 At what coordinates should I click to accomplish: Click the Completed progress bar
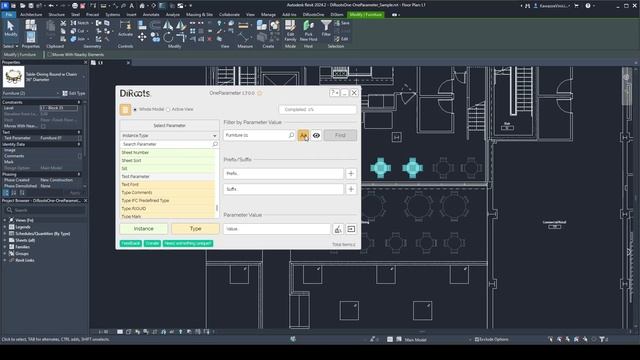coord(318,109)
